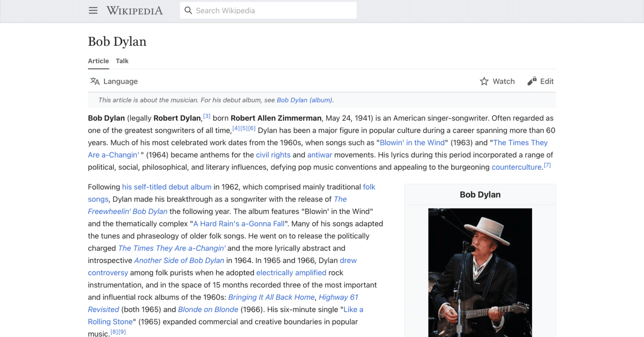Open the antiwar movement link
Viewport: 644px width, 337px height.
pyautogui.click(x=319, y=155)
